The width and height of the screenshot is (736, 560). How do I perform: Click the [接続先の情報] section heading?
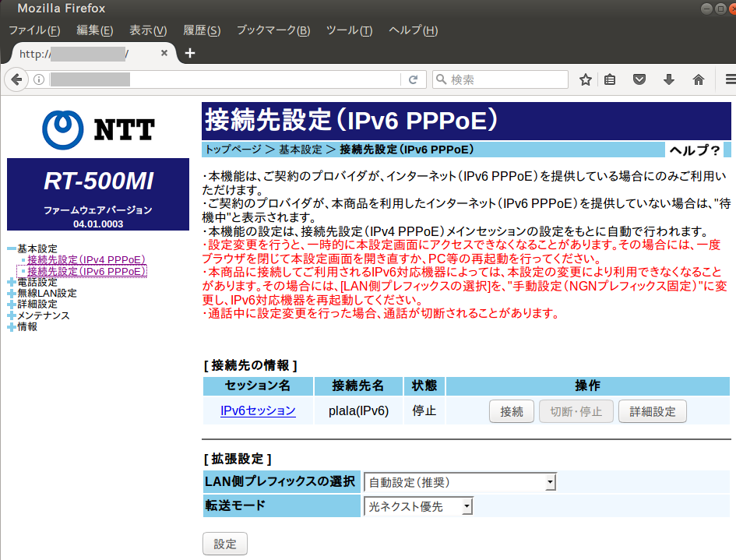point(250,365)
